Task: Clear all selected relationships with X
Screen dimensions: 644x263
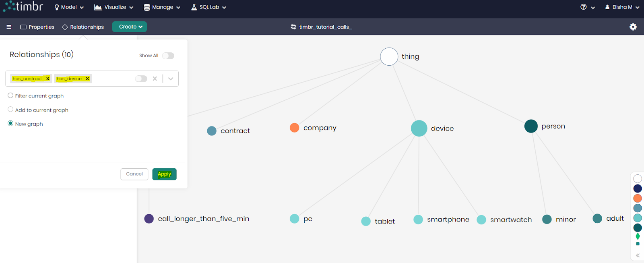Action: [x=155, y=79]
